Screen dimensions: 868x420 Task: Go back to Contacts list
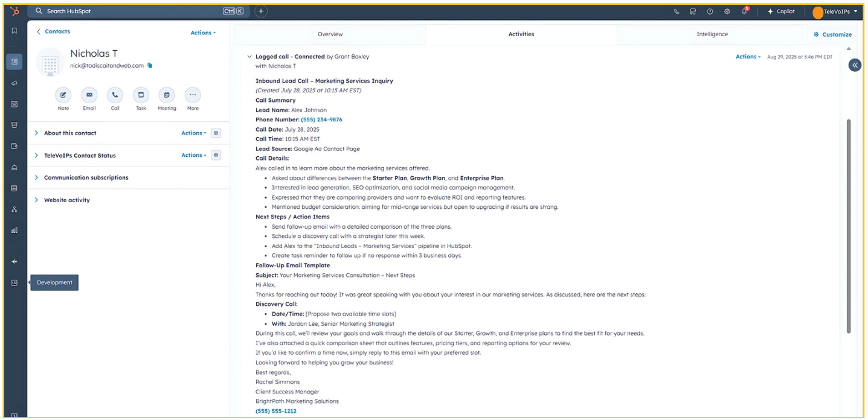pyautogui.click(x=53, y=31)
